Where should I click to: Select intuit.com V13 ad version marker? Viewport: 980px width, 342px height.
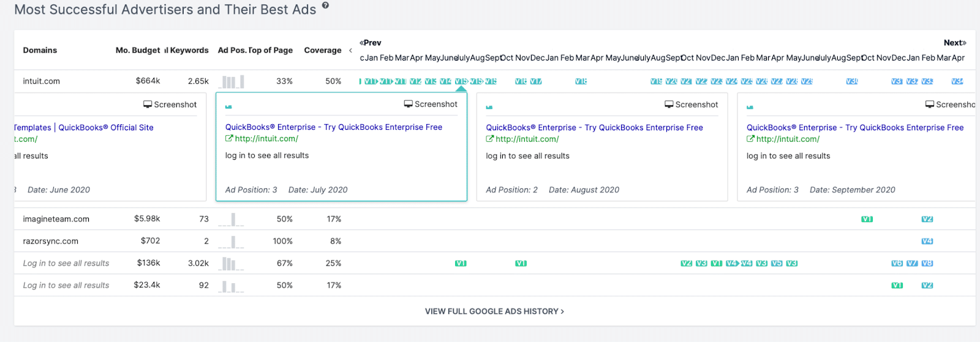tap(431, 81)
